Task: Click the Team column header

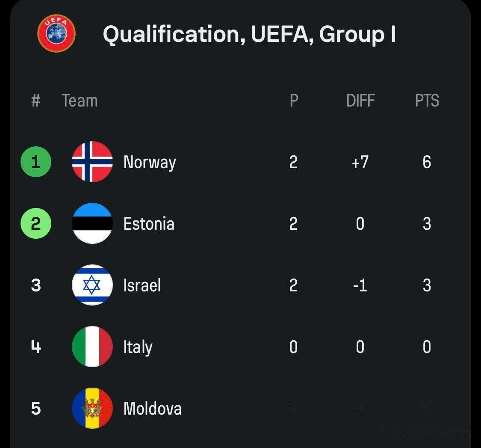Action: tap(80, 101)
